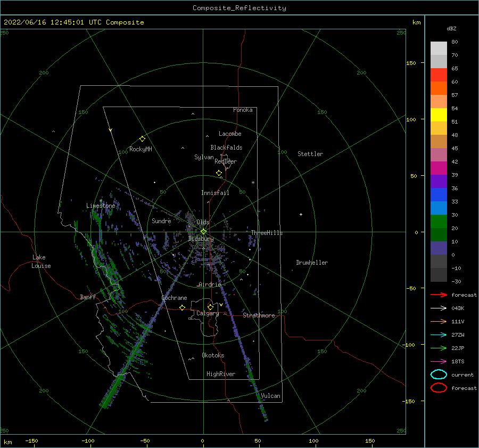The width and height of the screenshot is (479, 448).
Task: Click yellow diamond marker beside RockyMH
Action: 142,139
